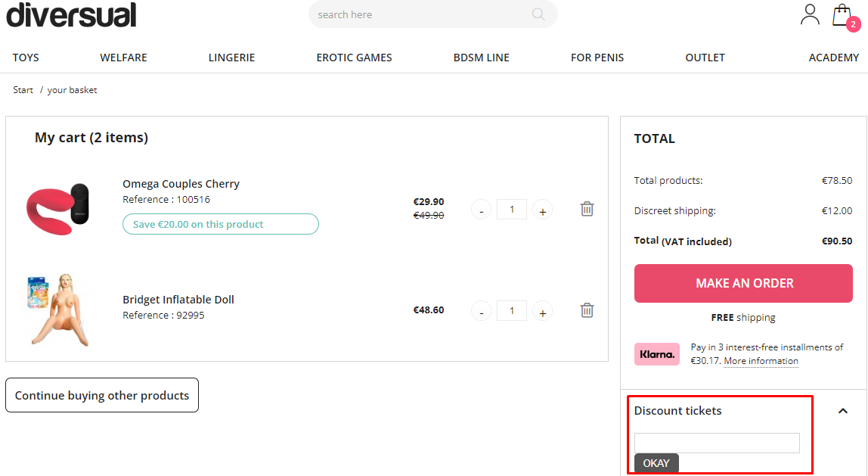
Task: Increase quantity of Omega Couples Cherry
Action: click(x=543, y=210)
